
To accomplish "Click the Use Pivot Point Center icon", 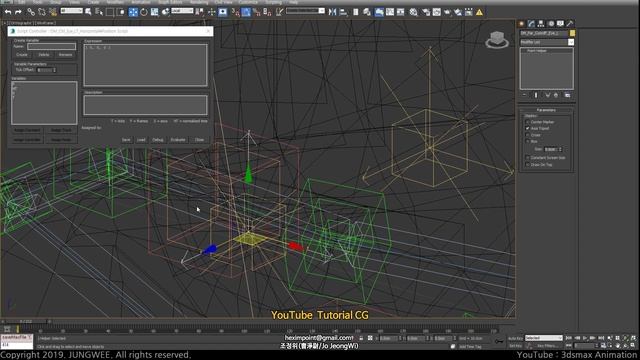I will click(200, 12).
